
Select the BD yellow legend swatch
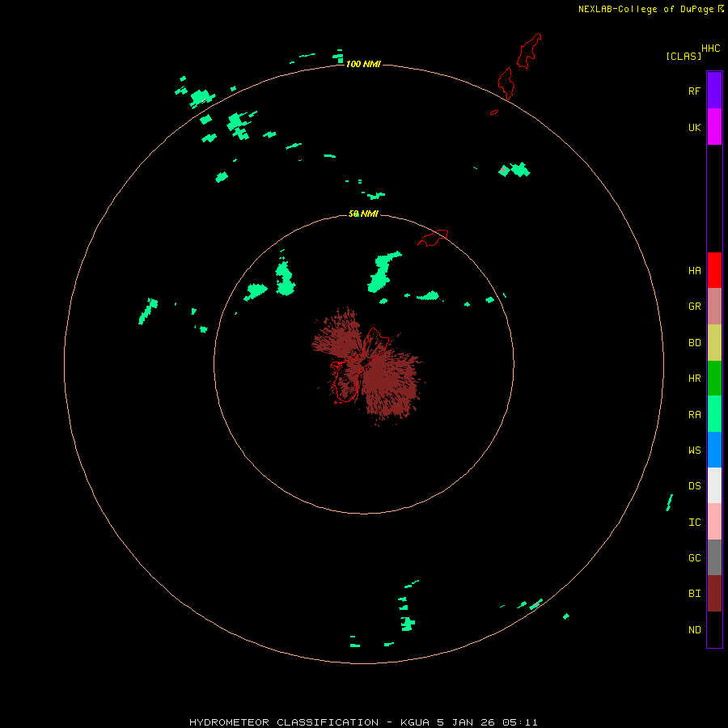click(x=714, y=343)
